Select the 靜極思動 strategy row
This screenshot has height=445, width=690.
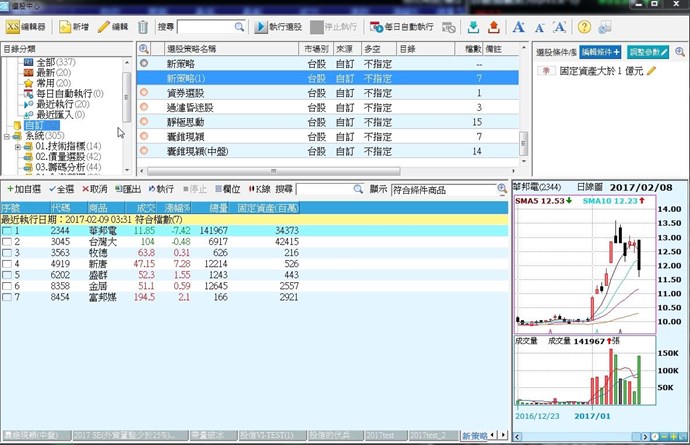tap(185, 121)
